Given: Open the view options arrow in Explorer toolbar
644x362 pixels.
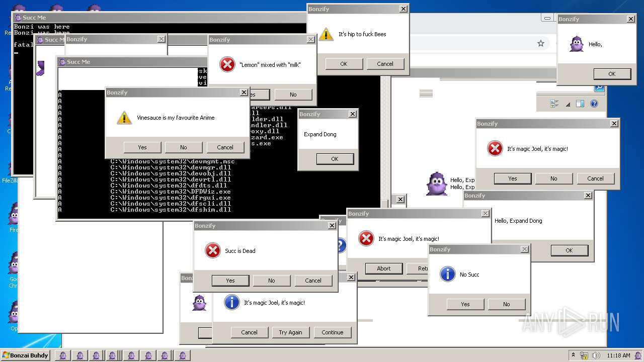Looking at the screenshot, I should 568,104.
